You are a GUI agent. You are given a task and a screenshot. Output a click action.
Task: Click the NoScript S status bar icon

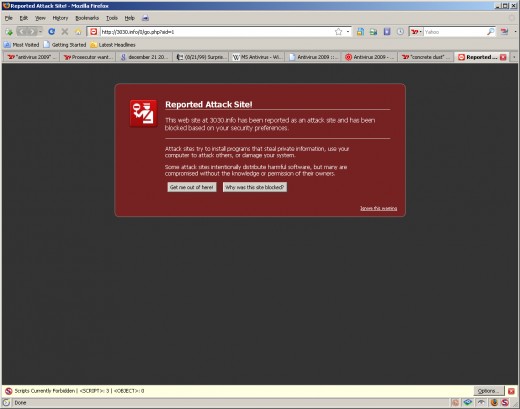coord(505,402)
